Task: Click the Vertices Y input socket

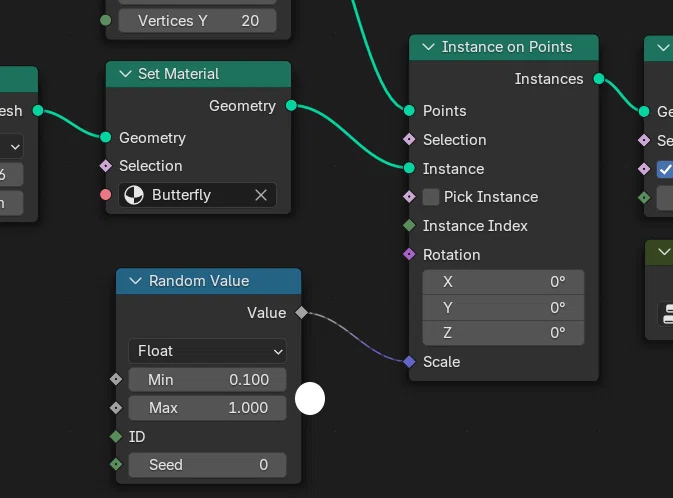Action: [106, 21]
